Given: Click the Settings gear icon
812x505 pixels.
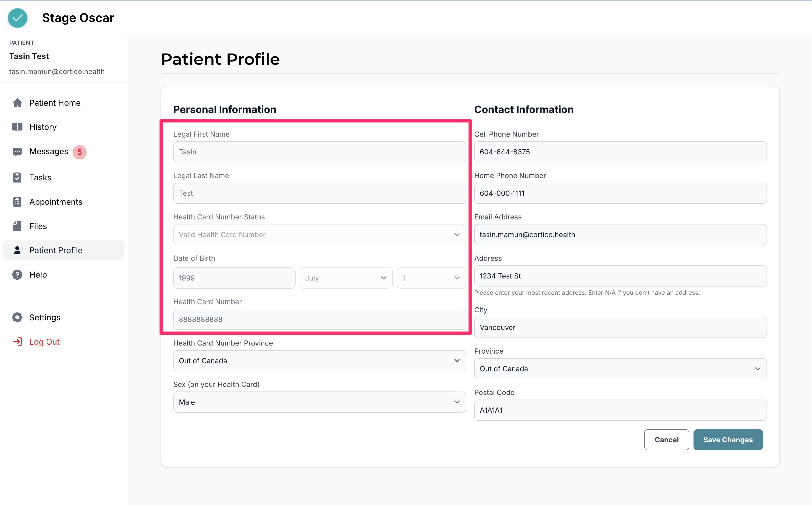Looking at the screenshot, I should (17, 317).
